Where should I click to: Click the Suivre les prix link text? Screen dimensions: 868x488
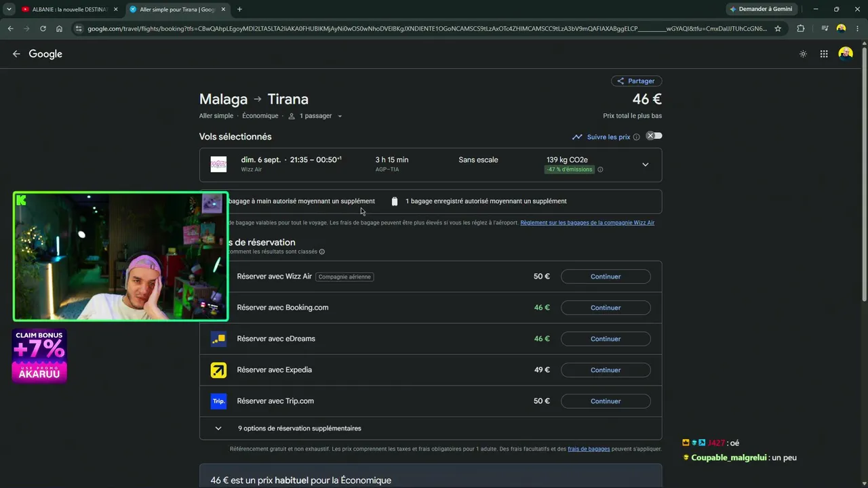click(608, 137)
